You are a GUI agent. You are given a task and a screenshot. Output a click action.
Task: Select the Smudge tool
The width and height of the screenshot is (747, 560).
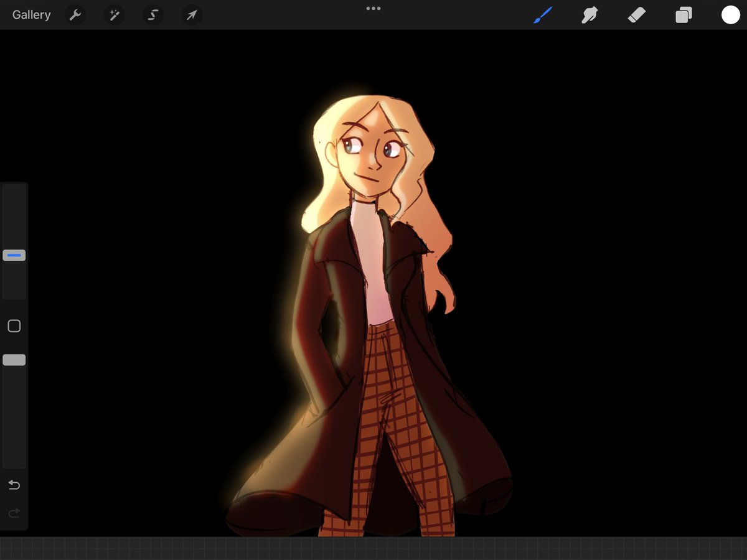click(590, 15)
